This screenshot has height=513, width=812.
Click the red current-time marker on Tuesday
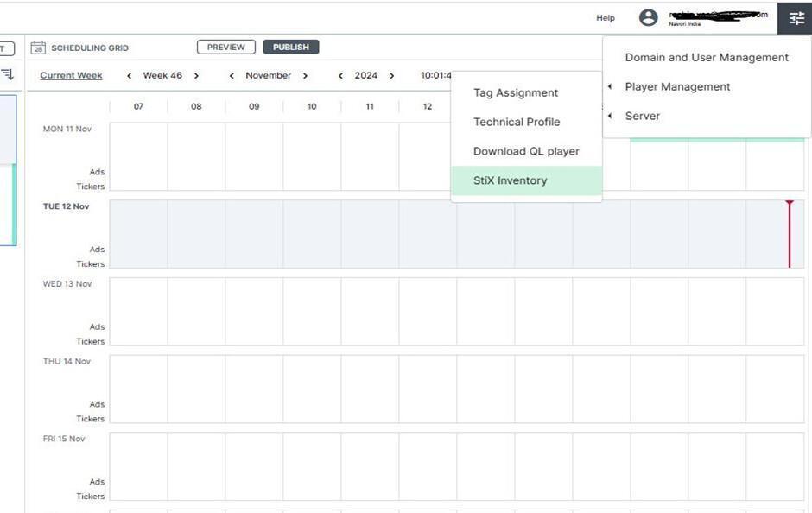click(x=790, y=234)
